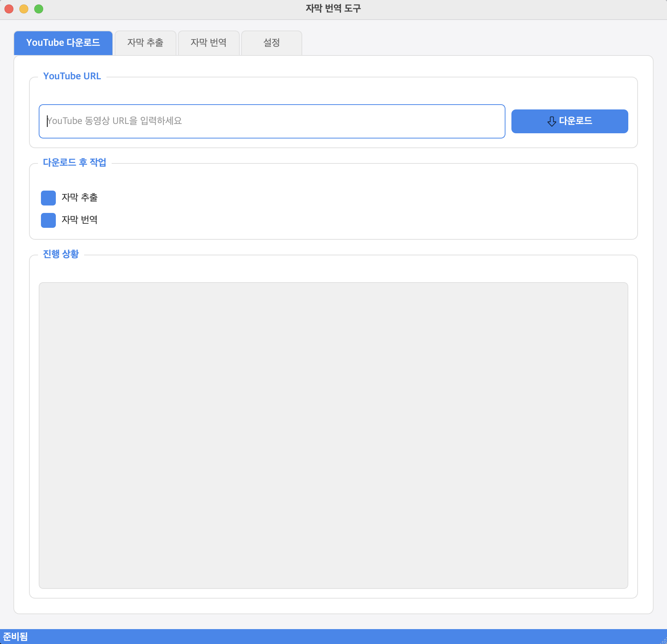Screen dimensions: 667x644
Task: Click the YouTube URL group label
Action: (x=72, y=76)
